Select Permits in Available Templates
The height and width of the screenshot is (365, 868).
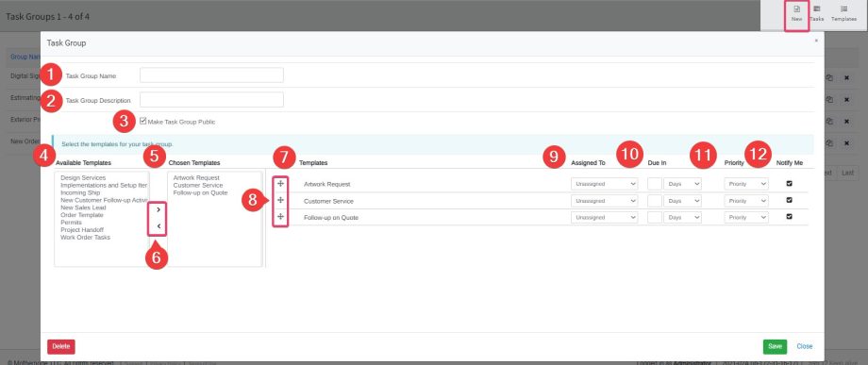pyautogui.click(x=71, y=223)
